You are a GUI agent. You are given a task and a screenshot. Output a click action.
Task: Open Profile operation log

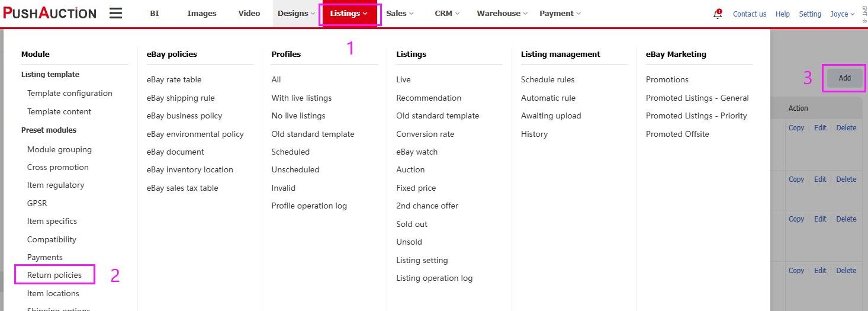[309, 206]
